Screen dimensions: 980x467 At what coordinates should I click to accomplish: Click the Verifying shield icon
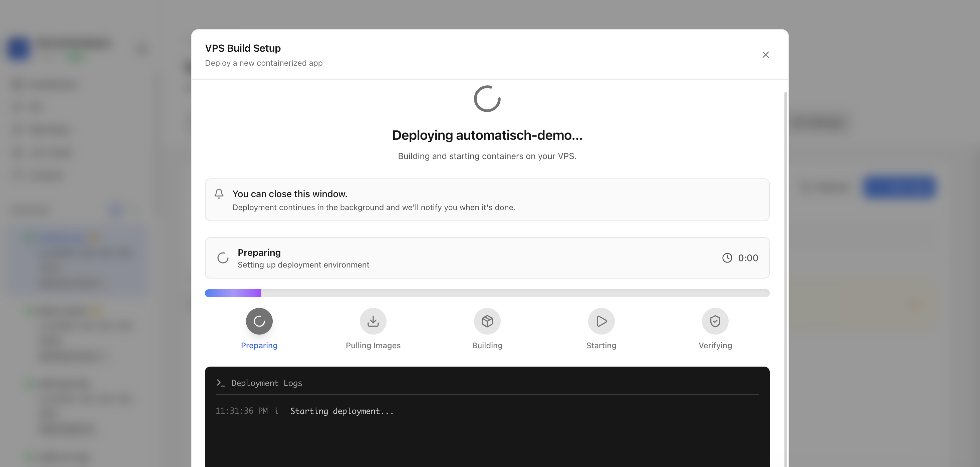coord(715,321)
